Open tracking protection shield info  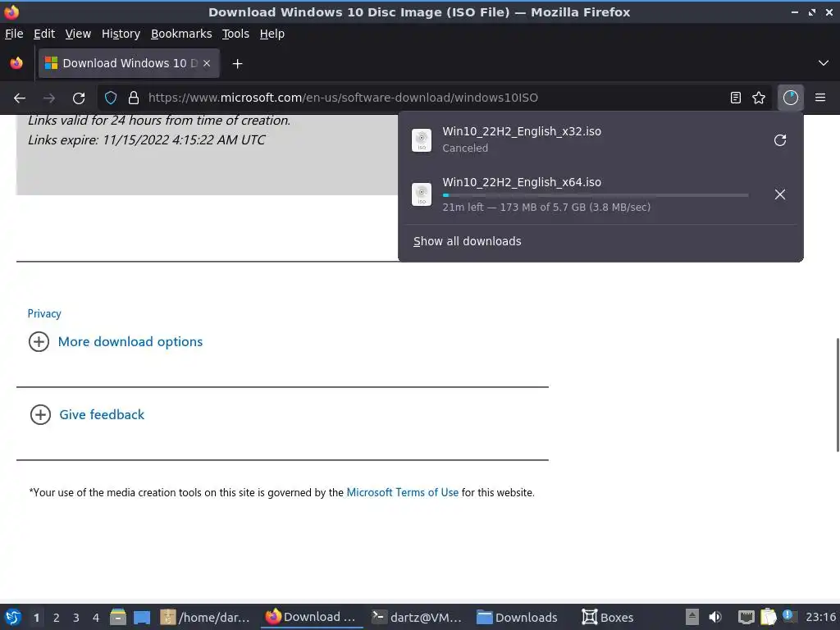[x=111, y=98]
